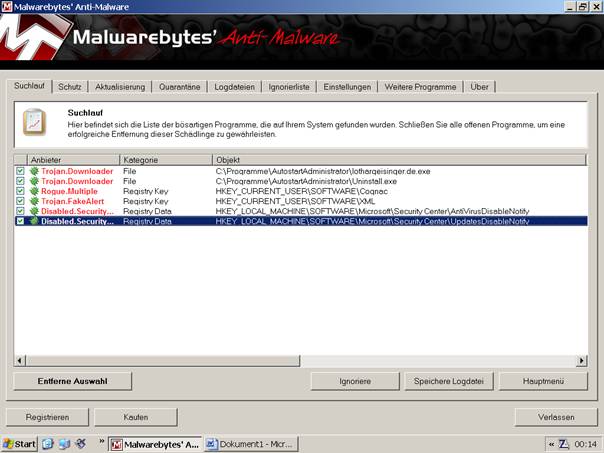The image size is (604, 453).
Task: Switch to Dokument1 Word taskbar button
Action: pyautogui.click(x=252, y=445)
